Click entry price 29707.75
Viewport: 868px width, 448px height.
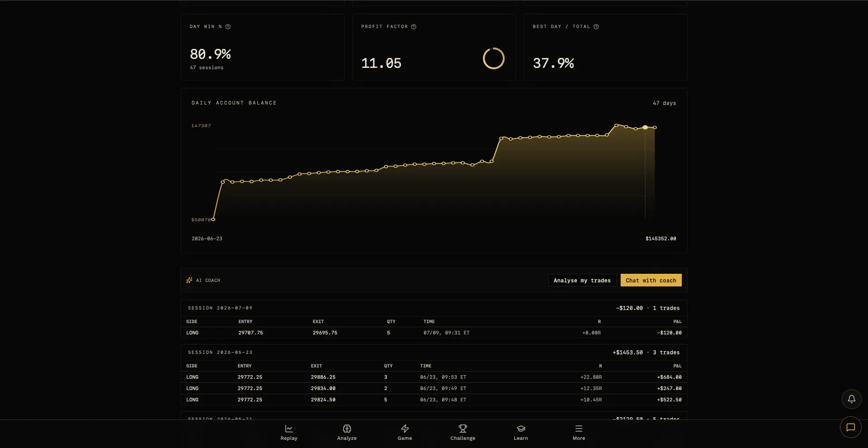pos(251,333)
